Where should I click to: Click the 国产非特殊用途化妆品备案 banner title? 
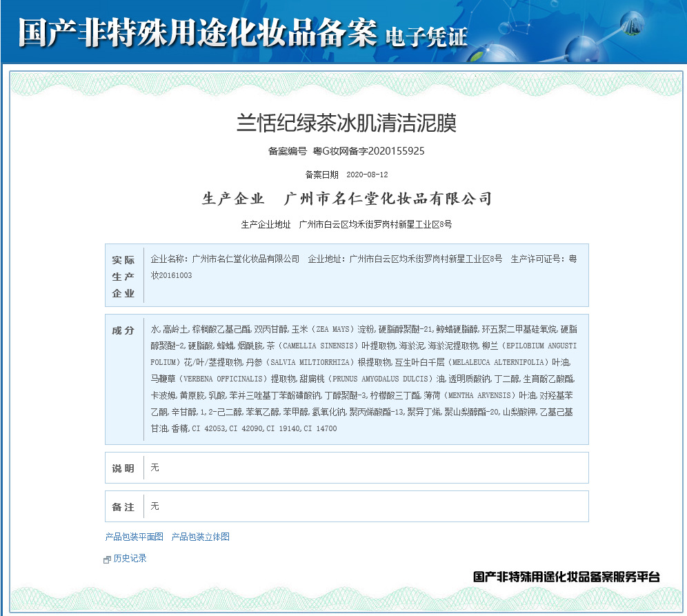[197, 32]
